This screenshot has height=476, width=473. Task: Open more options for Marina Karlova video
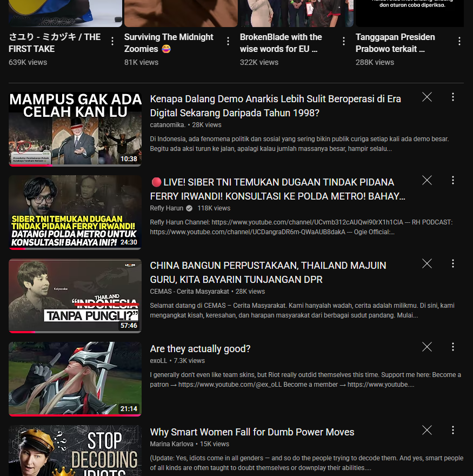pos(453,431)
